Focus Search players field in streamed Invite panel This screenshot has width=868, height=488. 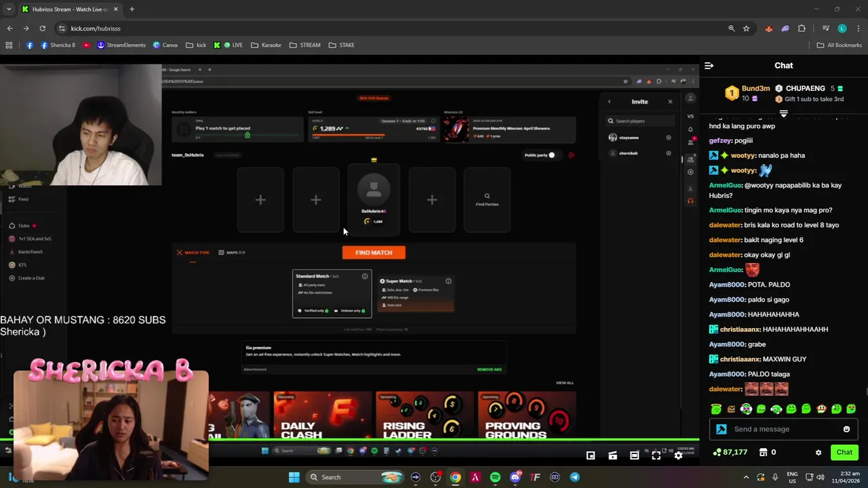click(x=641, y=121)
